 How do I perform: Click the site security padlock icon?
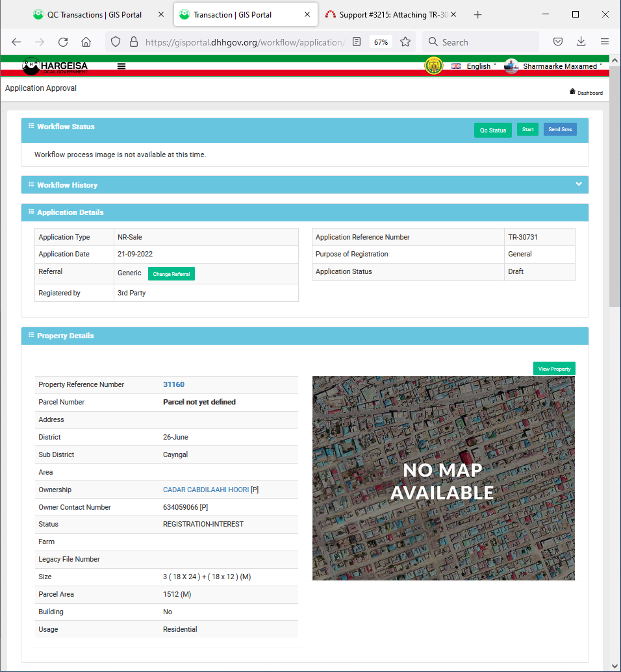tap(134, 42)
